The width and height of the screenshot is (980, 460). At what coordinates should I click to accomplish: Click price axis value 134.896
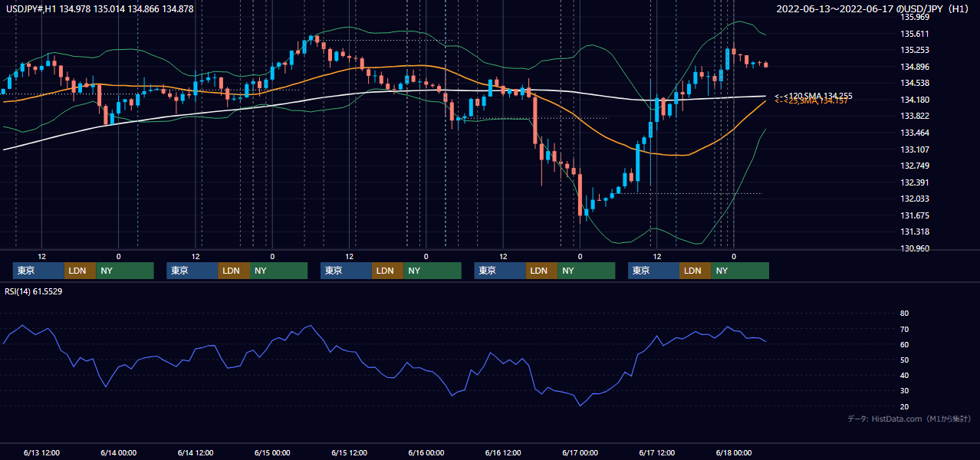(916, 67)
